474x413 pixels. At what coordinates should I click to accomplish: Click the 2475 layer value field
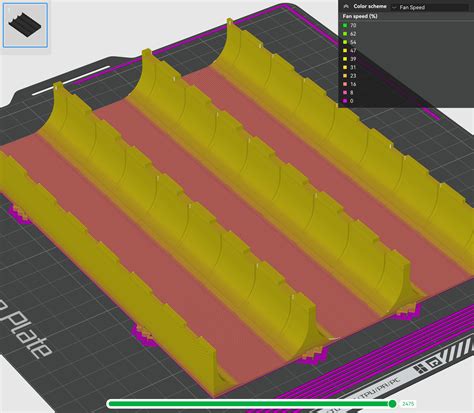click(x=408, y=404)
